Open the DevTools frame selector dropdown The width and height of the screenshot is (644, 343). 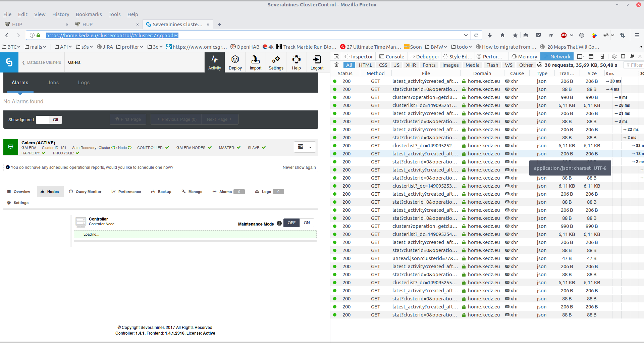[581, 56]
